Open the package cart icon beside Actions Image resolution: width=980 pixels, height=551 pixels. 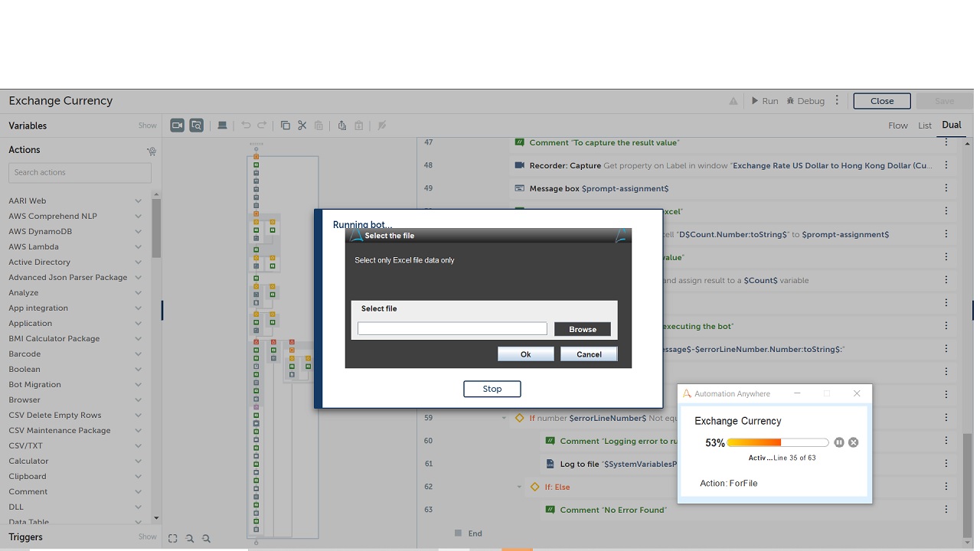[151, 151]
